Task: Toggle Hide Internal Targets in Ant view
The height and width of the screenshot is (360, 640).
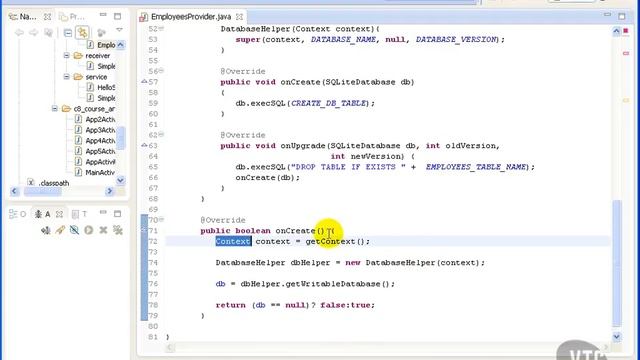Action: 74,230
